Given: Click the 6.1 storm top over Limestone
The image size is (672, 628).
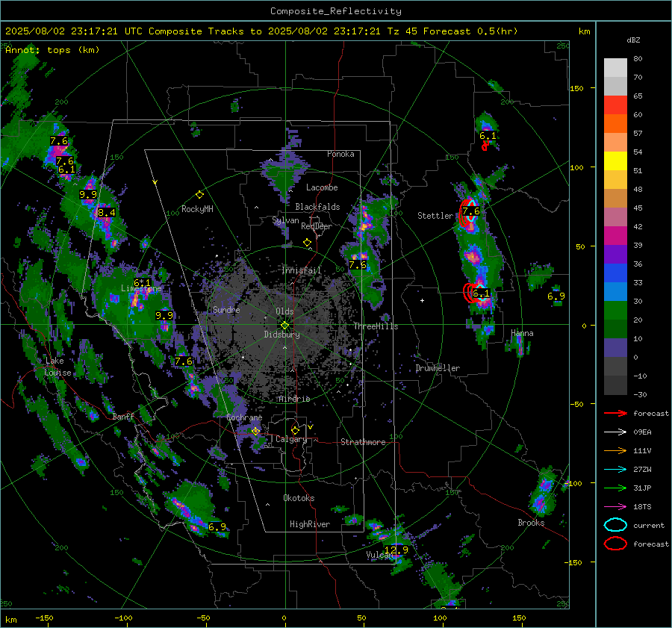Looking at the screenshot, I should point(143,282).
